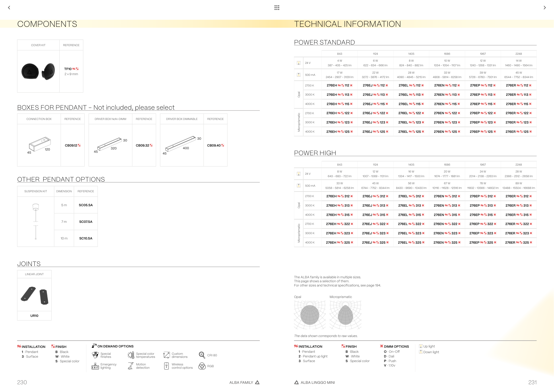The width and height of the screenshot is (554, 392).
Task: Go to next page arrow
Action: [x=545, y=8]
